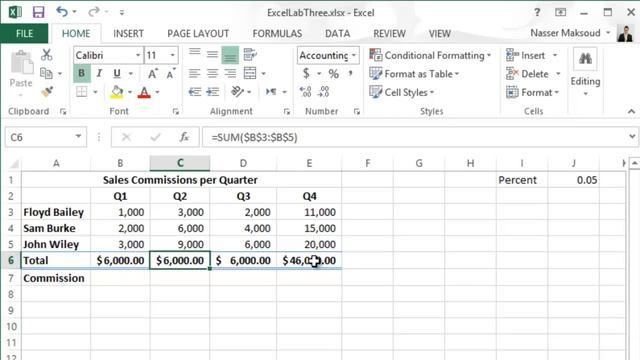
Task: Decrease indent
Action: (x=195, y=92)
